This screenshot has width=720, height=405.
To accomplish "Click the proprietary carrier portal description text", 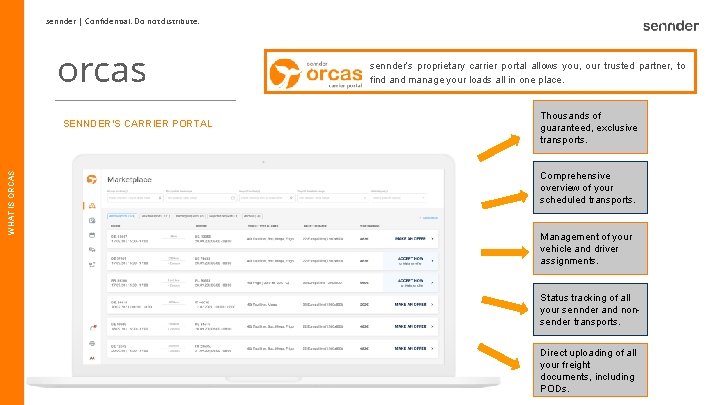I will pos(528,73).
